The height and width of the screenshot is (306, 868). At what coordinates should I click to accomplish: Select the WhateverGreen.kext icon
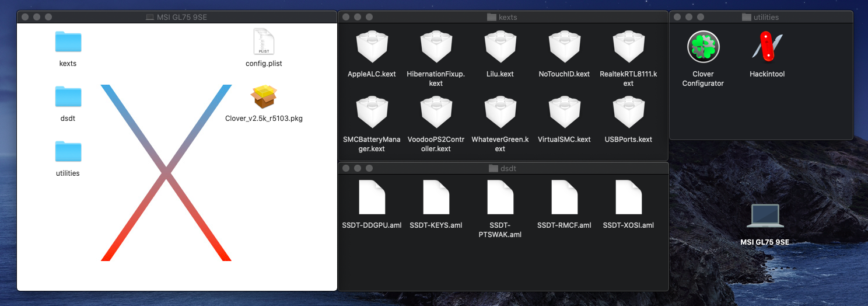pyautogui.click(x=500, y=113)
